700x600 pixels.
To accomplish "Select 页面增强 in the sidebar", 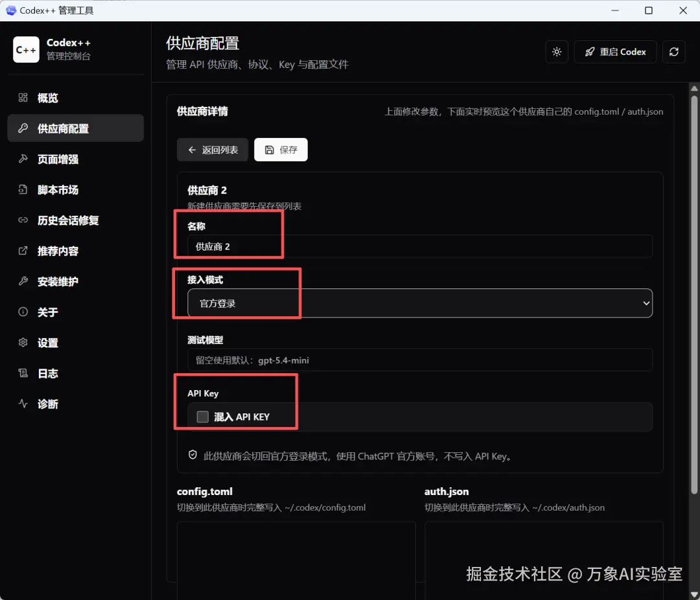I will (x=75, y=159).
